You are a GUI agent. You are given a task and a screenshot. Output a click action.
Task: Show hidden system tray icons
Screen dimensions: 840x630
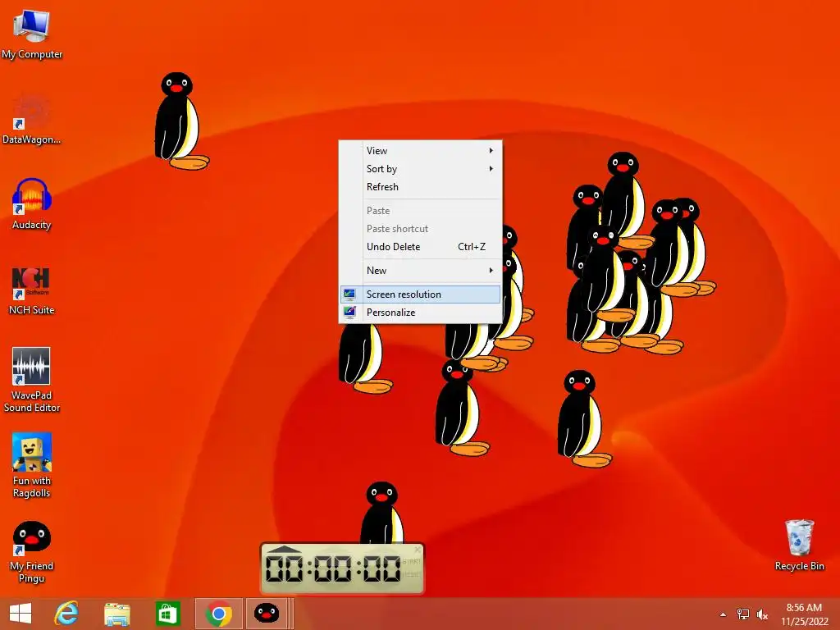point(724,614)
